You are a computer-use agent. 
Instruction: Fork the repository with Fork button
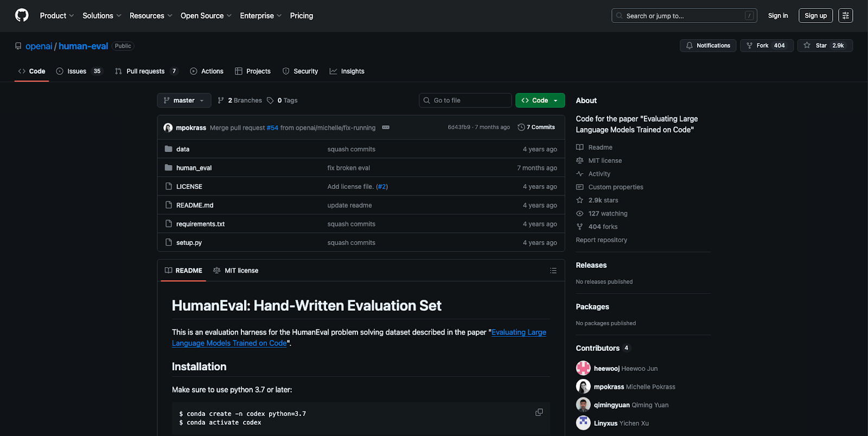767,46
